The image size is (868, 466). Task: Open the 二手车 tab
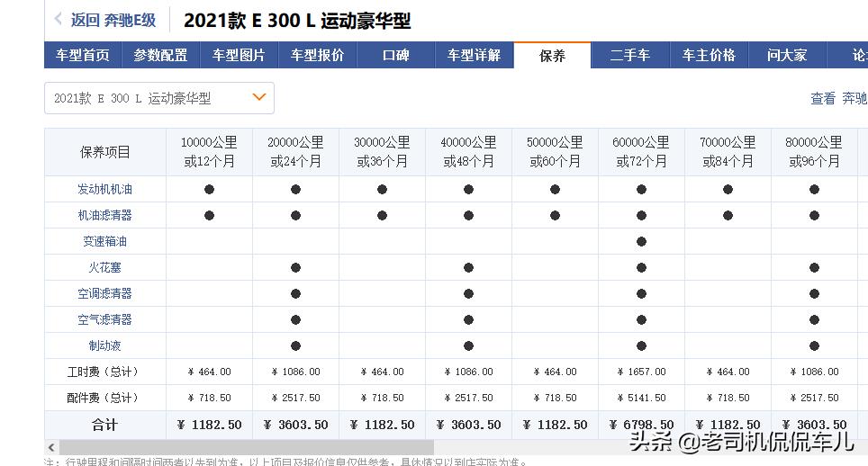tap(629, 55)
